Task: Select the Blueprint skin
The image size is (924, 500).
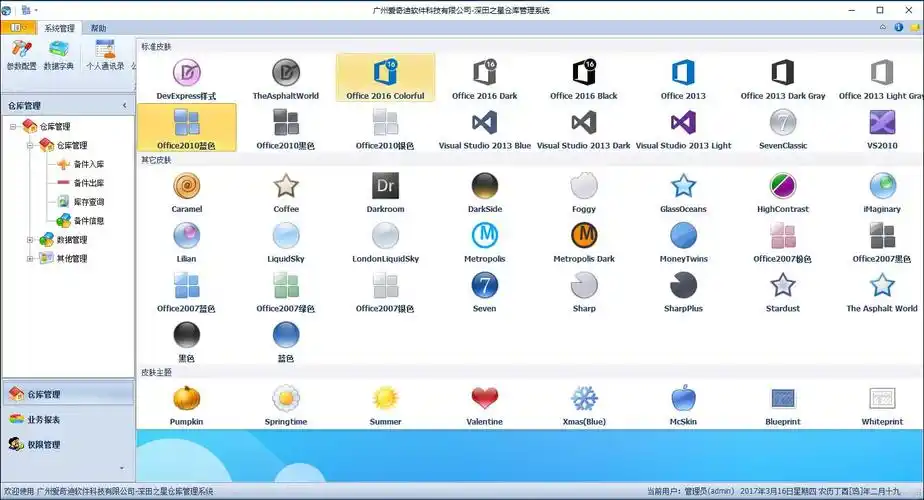Action: click(x=783, y=405)
